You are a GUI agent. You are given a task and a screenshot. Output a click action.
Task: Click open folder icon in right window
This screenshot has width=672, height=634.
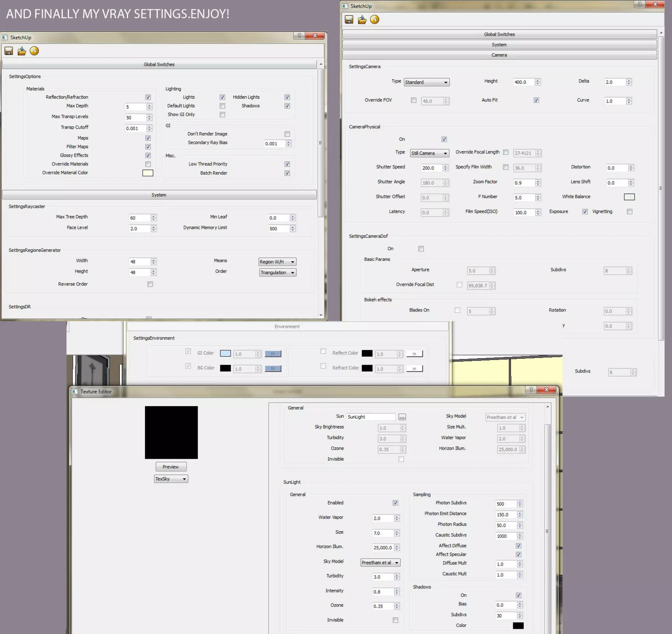click(362, 20)
